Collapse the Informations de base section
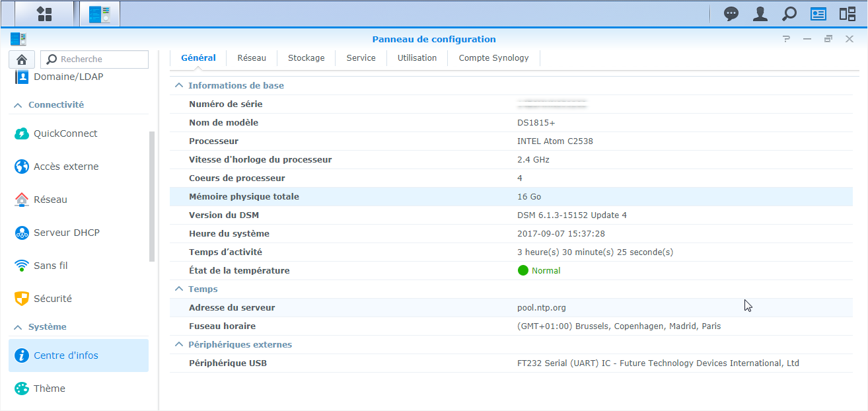 [178, 86]
